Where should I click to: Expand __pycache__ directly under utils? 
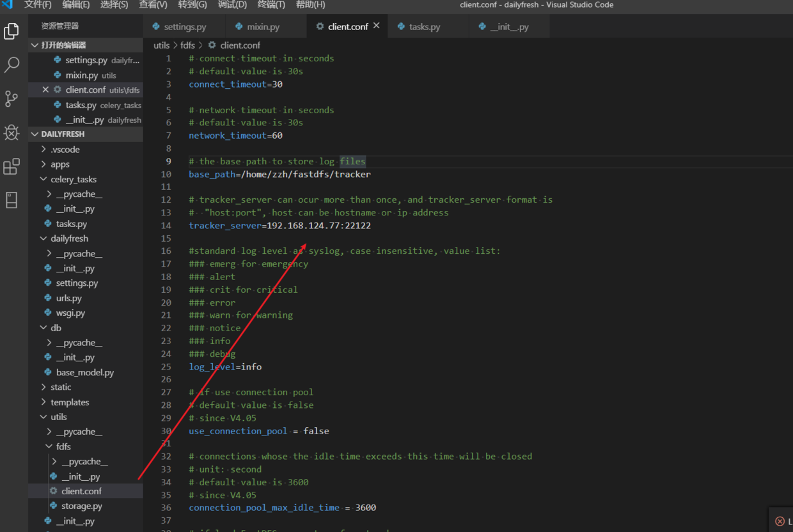coord(86,432)
